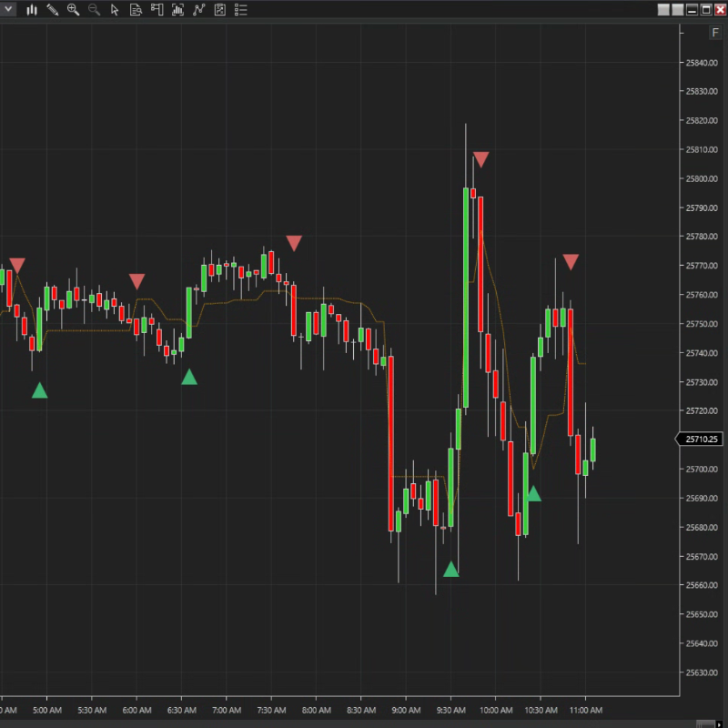728x728 pixels.
Task: Maximize the chart window
Action: coord(706,10)
